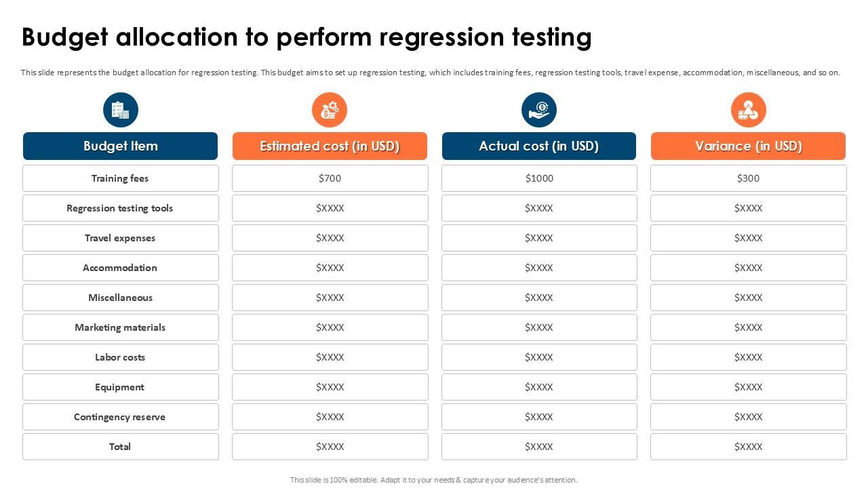
Task: Select the Marketing materials cell
Action: click(121, 327)
